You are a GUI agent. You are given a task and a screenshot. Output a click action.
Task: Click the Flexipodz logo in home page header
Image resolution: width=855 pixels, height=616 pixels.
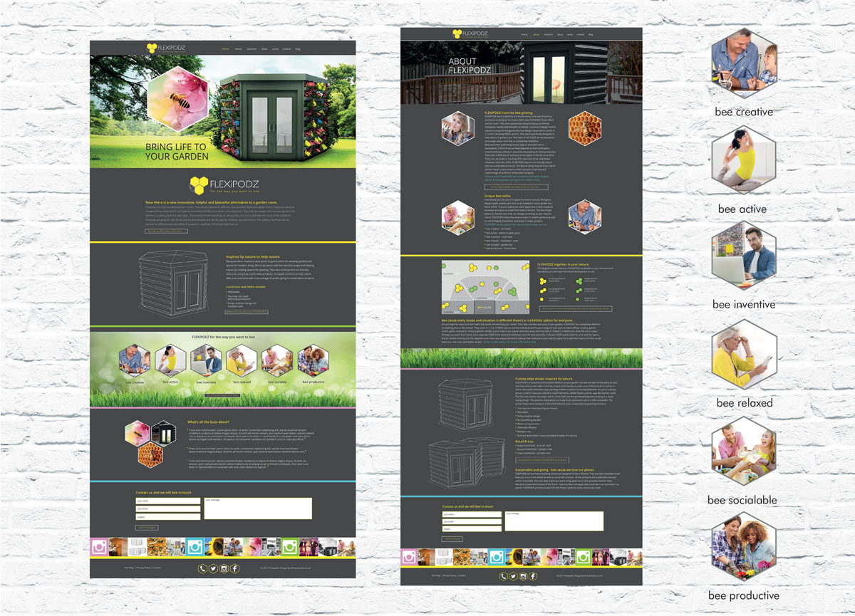(x=166, y=48)
